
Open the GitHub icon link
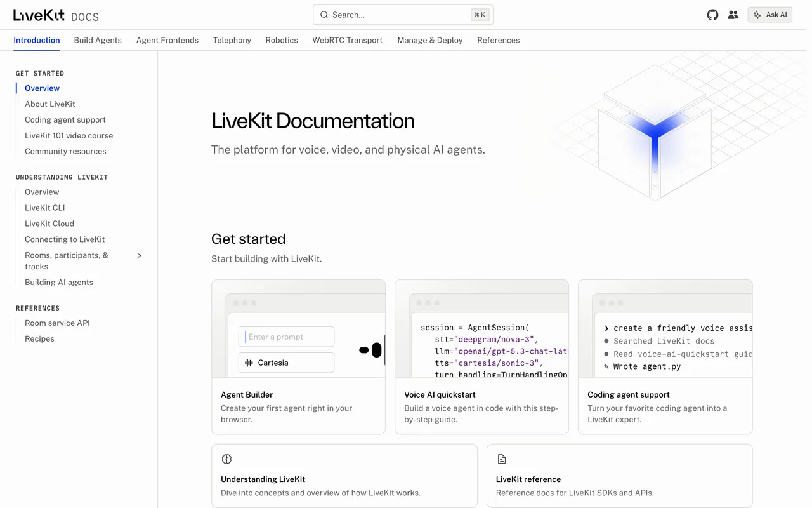coord(712,15)
